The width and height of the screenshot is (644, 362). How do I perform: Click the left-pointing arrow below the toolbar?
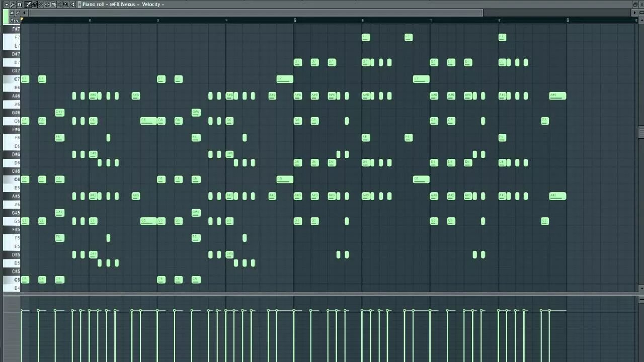24,13
